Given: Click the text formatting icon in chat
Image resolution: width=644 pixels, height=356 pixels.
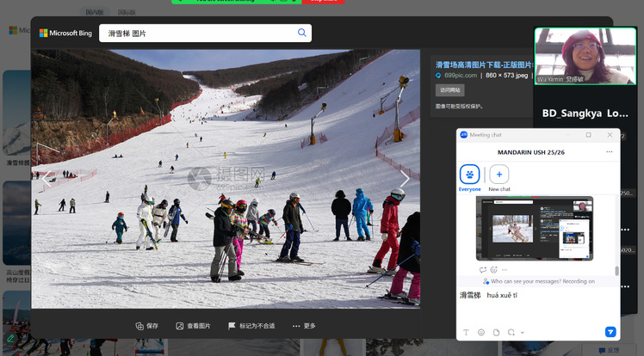Looking at the screenshot, I should (x=467, y=332).
